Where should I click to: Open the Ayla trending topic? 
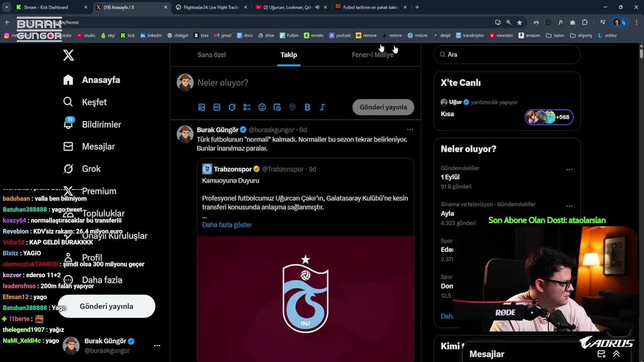pos(447,213)
